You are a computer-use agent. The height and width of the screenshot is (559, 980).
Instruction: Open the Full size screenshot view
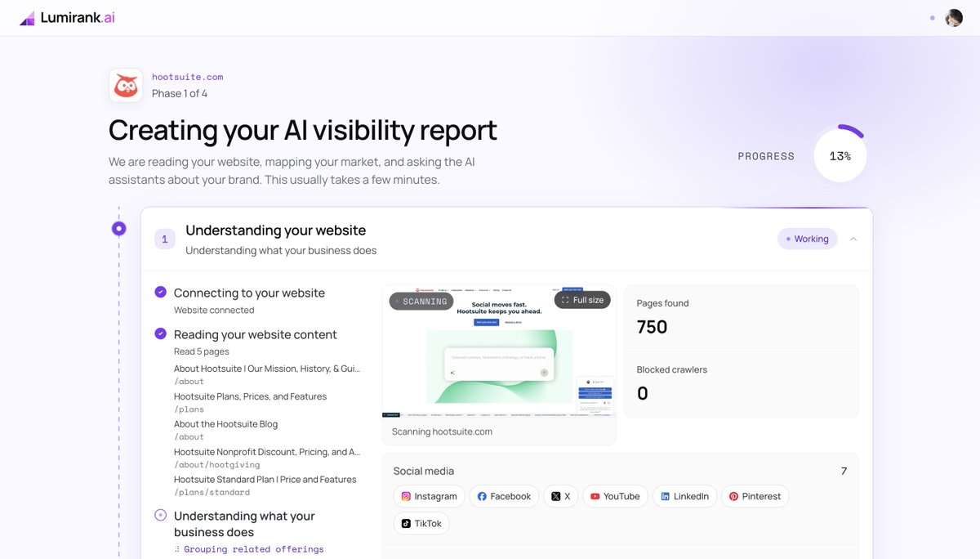583,300
